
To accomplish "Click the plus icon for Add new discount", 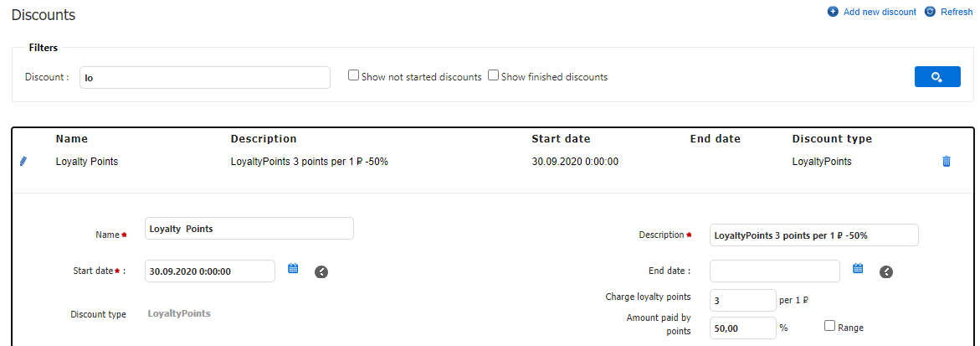I will pyautogui.click(x=833, y=12).
